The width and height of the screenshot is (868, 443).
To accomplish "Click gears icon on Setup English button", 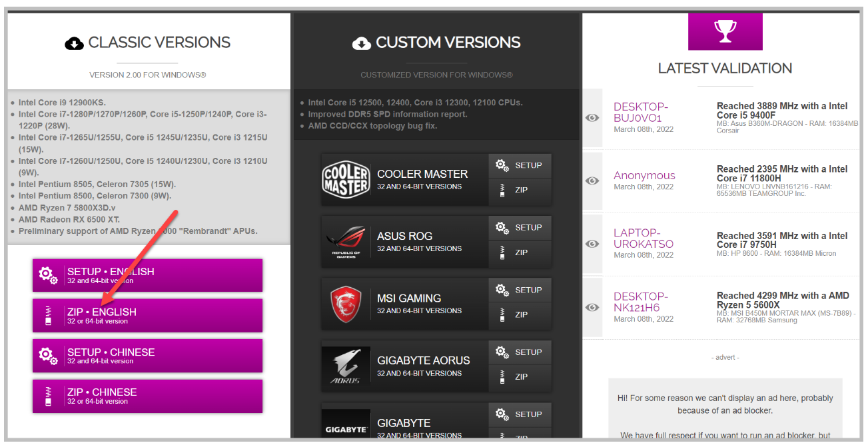I will point(48,275).
